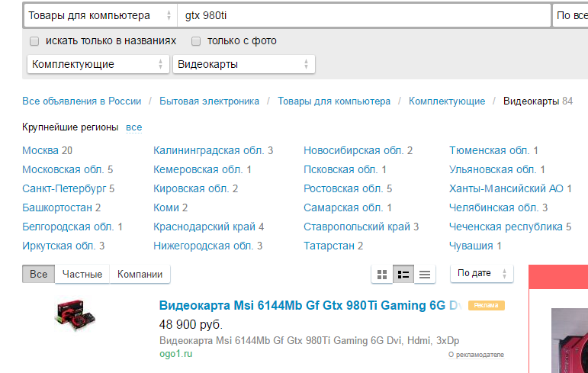This screenshot has width=588, height=373.
Task: Filter by Ханты-Мансийский АО
Action: (506, 188)
